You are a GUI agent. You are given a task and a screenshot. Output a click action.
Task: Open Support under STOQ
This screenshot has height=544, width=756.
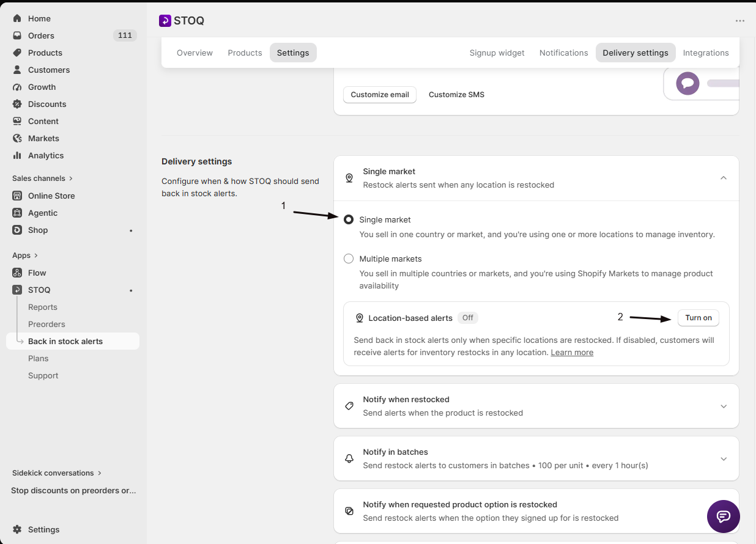43,375
